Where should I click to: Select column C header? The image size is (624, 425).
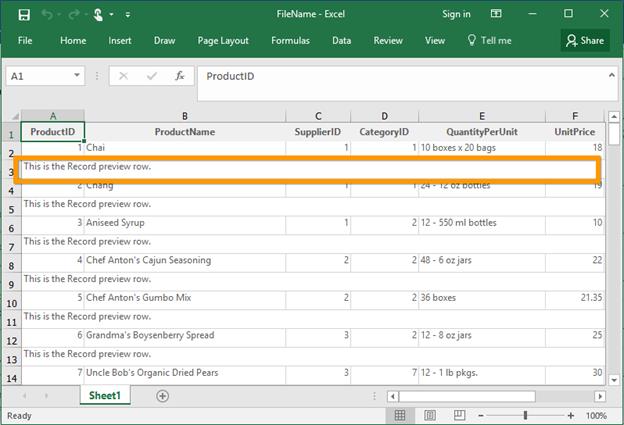pos(318,116)
